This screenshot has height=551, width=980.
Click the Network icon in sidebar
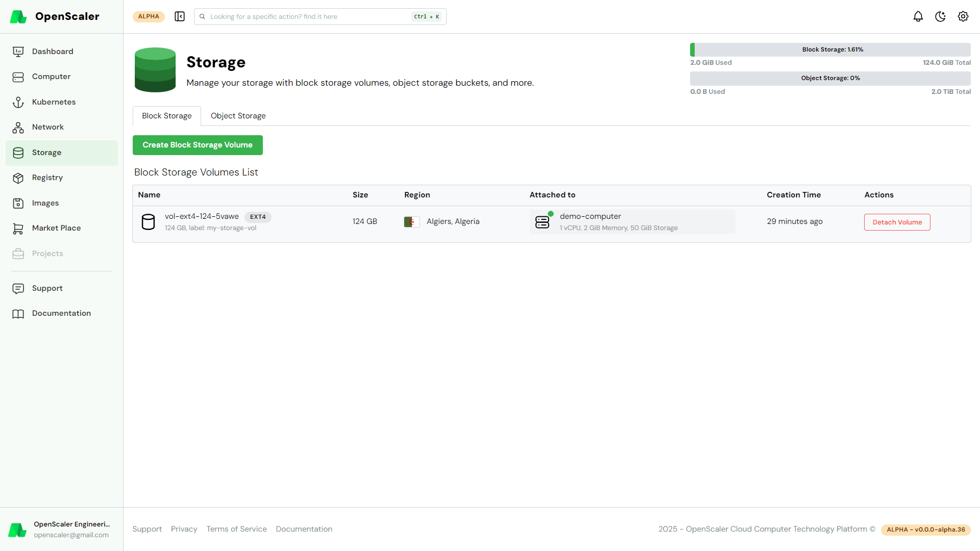pos(18,128)
